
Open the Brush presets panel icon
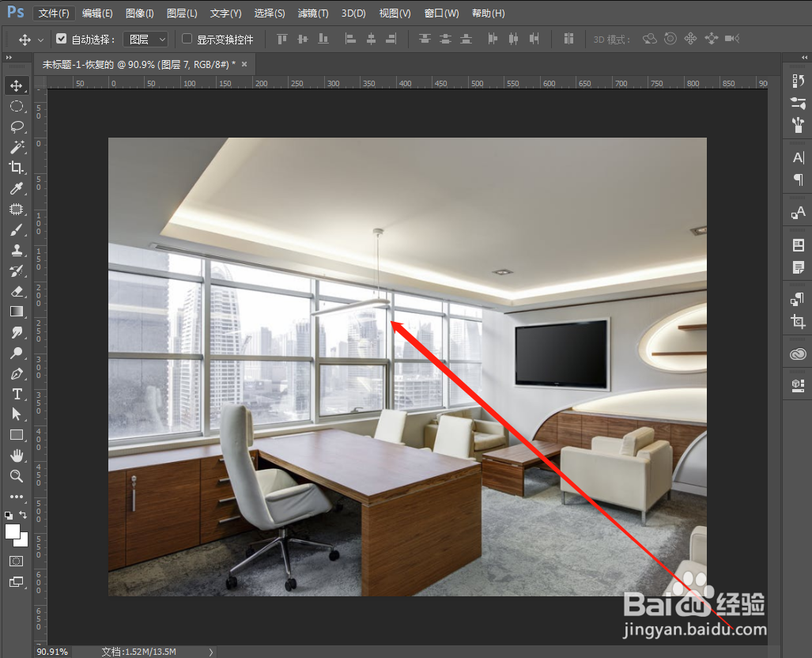pos(798,125)
